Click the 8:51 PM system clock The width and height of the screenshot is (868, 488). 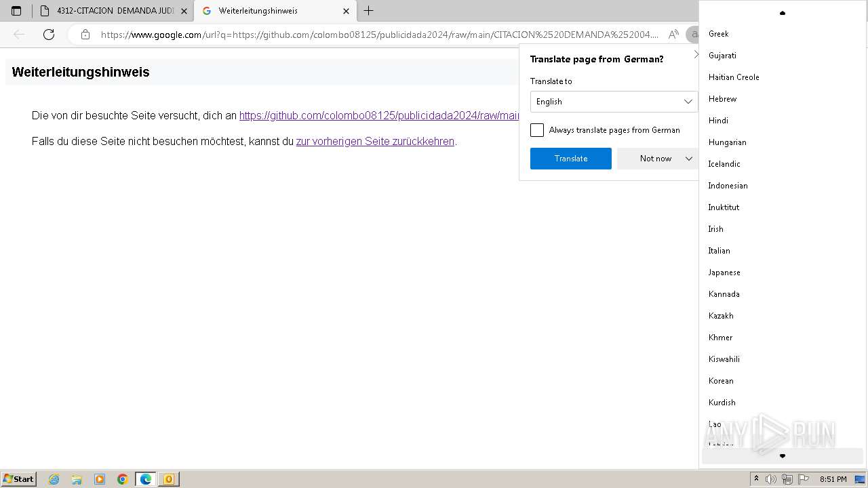point(833,479)
